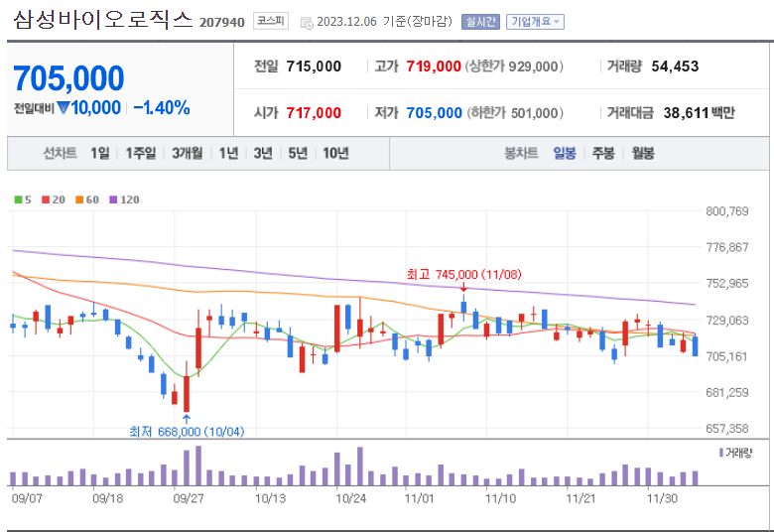Select the 3년 line chart period
774x532 pixels.
tap(263, 153)
